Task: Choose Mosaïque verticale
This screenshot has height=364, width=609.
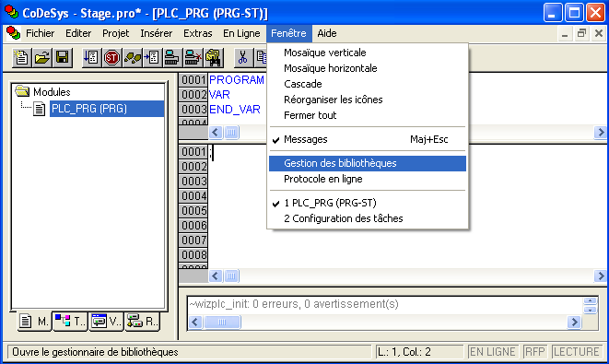Action: pos(368,53)
